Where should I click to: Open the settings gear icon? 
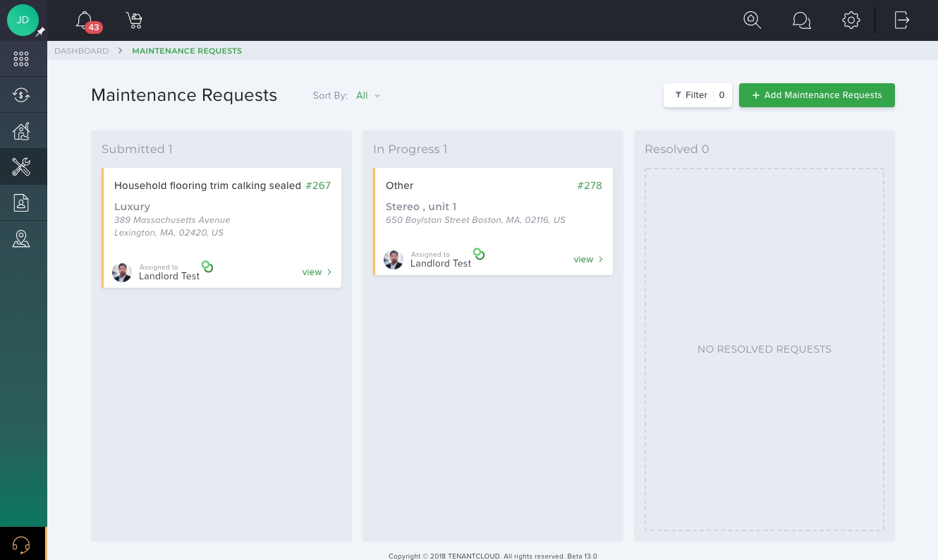[851, 20]
